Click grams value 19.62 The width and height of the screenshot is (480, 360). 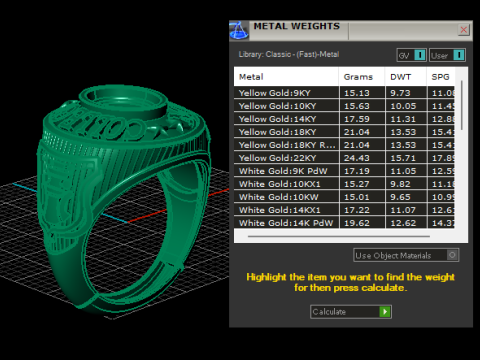pyautogui.click(x=357, y=223)
